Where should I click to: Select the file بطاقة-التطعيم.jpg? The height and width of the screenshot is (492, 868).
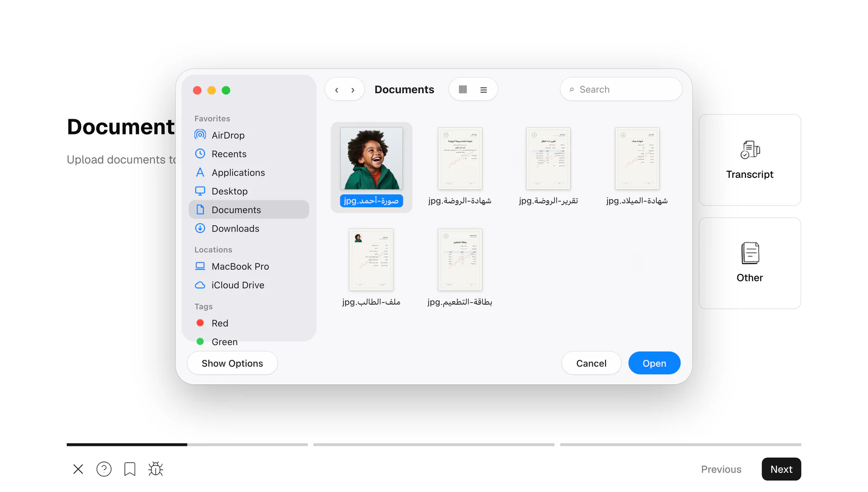click(460, 268)
